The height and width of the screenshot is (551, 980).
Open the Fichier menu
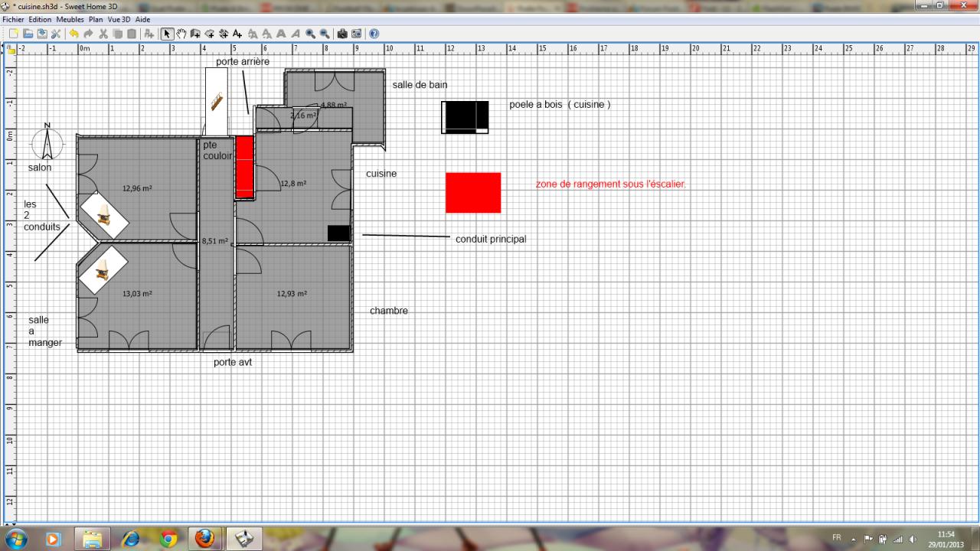(14, 19)
